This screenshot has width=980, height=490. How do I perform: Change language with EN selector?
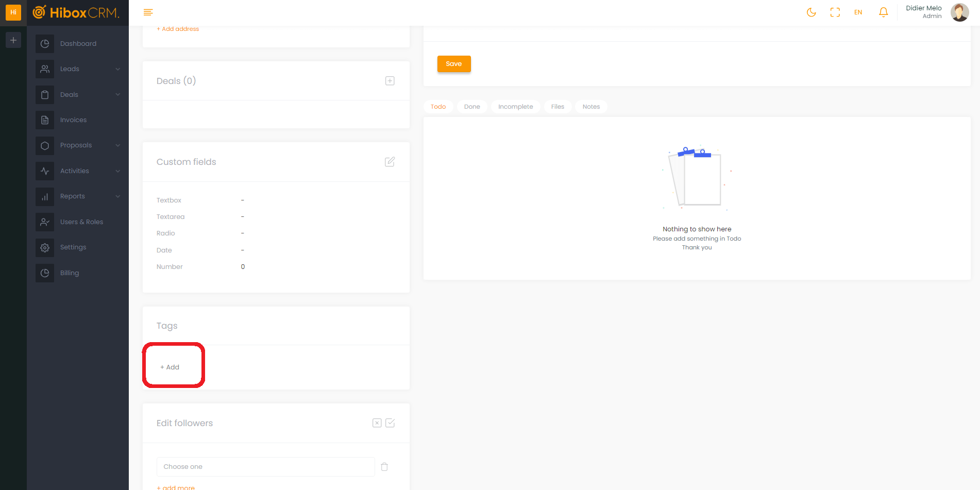click(x=858, y=12)
